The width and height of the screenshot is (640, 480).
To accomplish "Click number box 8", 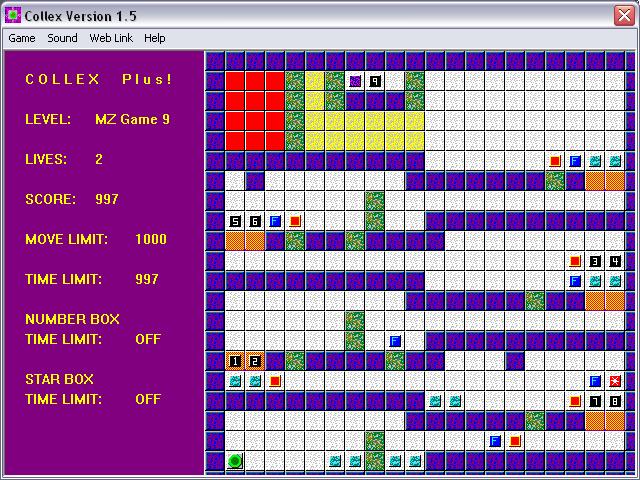I will point(615,401).
